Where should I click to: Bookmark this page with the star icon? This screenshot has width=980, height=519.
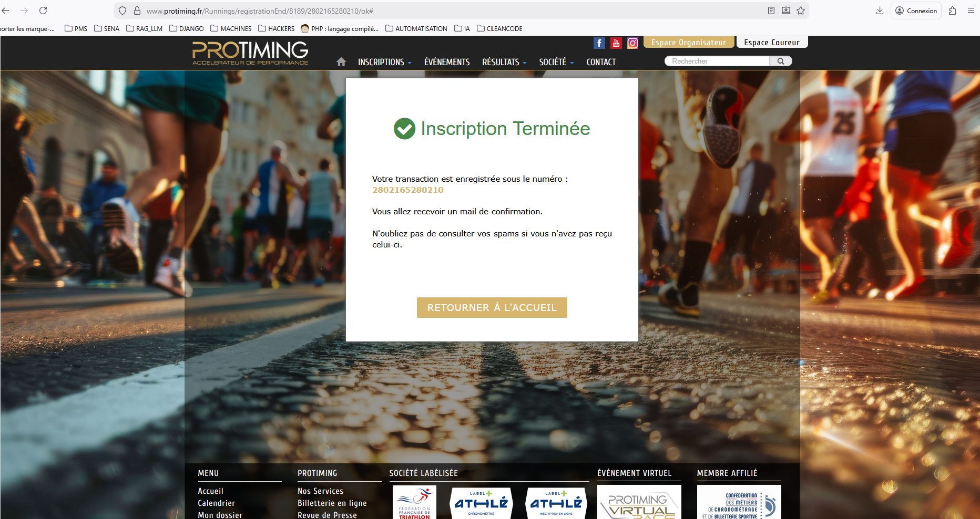(801, 11)
